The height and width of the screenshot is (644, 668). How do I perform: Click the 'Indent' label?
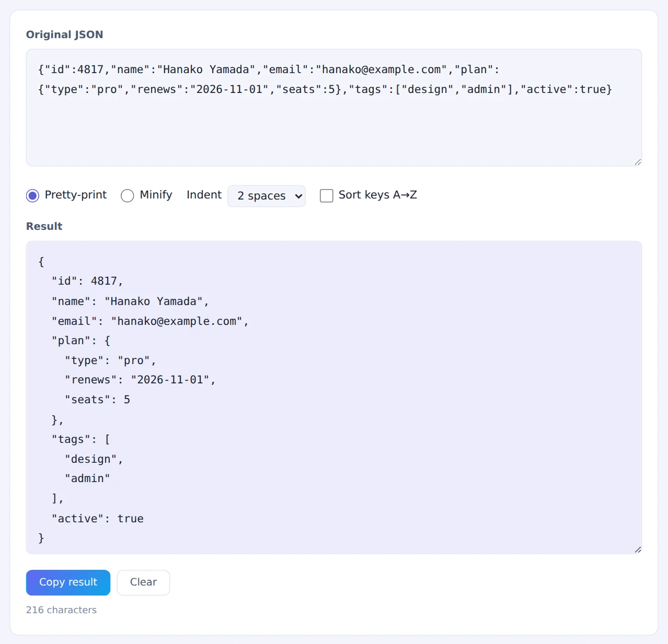(204, 195)
